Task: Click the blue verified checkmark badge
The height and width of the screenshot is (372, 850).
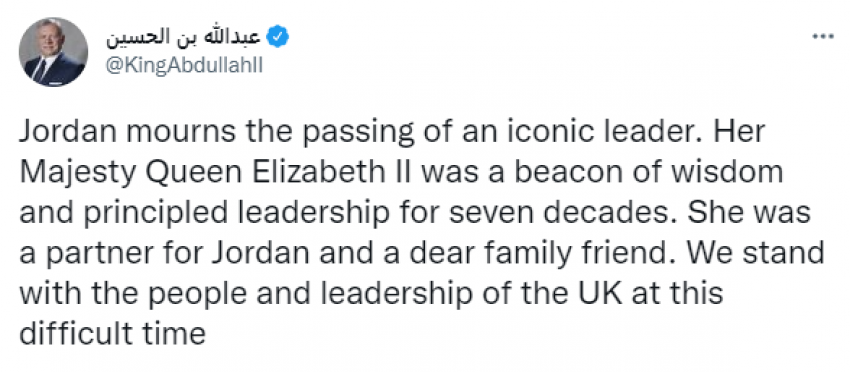Action: (x=279, y=37)
